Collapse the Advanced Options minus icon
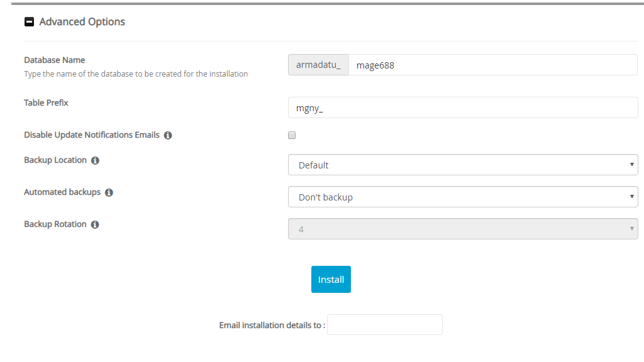Screen dimensions: 644x362 tap(29, 22)
